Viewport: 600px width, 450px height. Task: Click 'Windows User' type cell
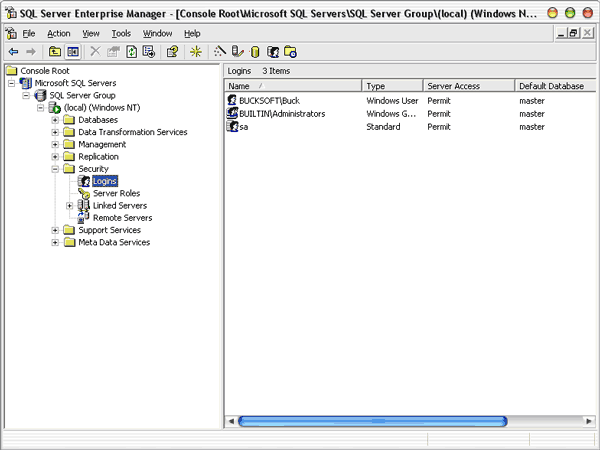tap(392, 101)
